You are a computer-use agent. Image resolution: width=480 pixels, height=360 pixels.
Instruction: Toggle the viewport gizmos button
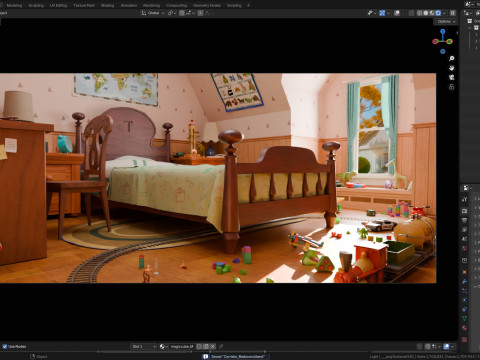tap(382, 13)
